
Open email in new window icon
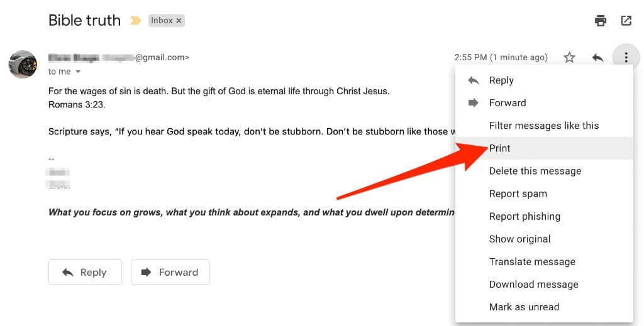tap(626, 21)
